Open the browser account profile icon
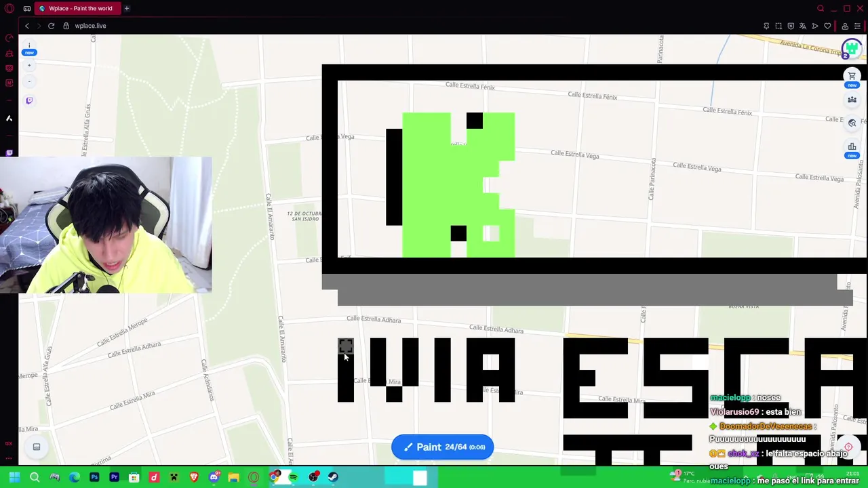The height and width of the screenshot is (488, 868). [x=845, y=26]
